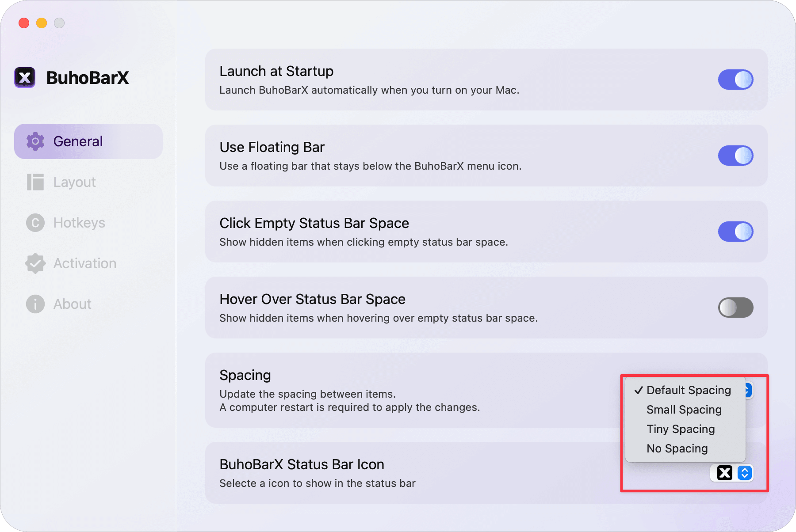Disable Launch at Startup
Viewport: 796px width, 532px height.
pos(735,80)
